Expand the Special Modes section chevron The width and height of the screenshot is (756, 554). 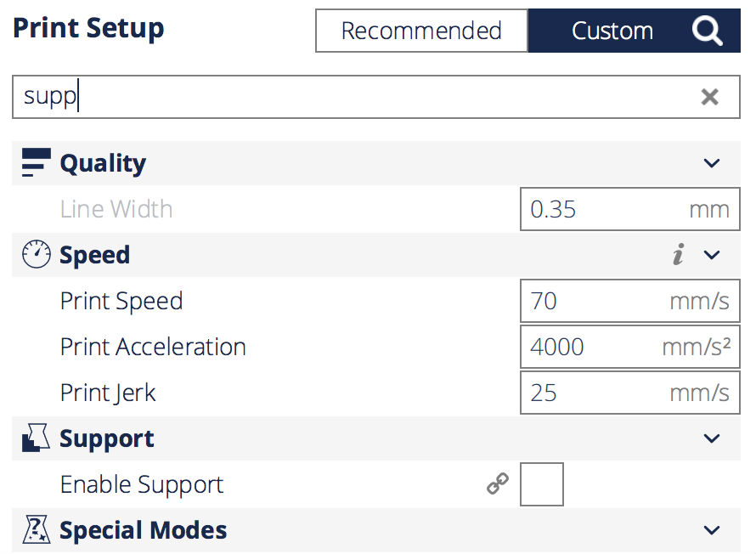pos(712,530)
